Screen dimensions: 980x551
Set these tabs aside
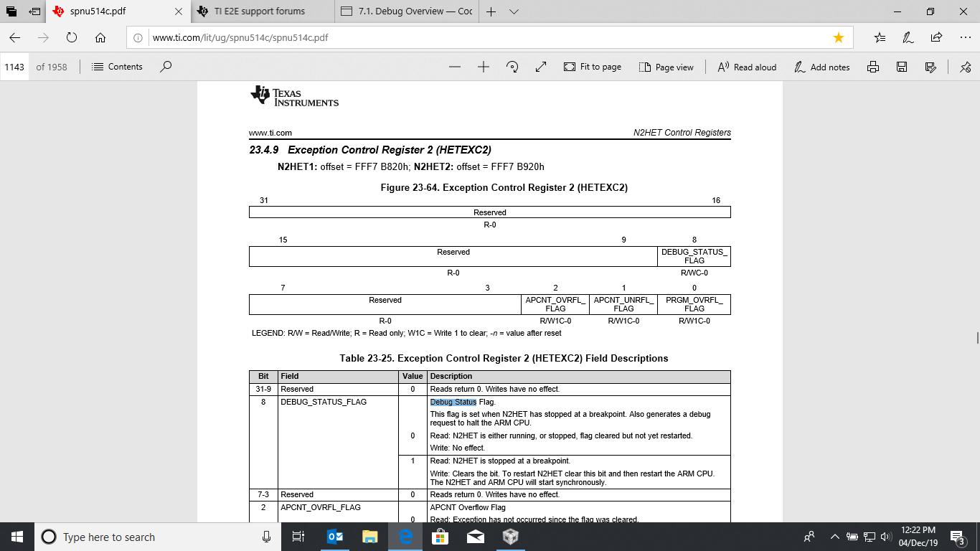35,11
